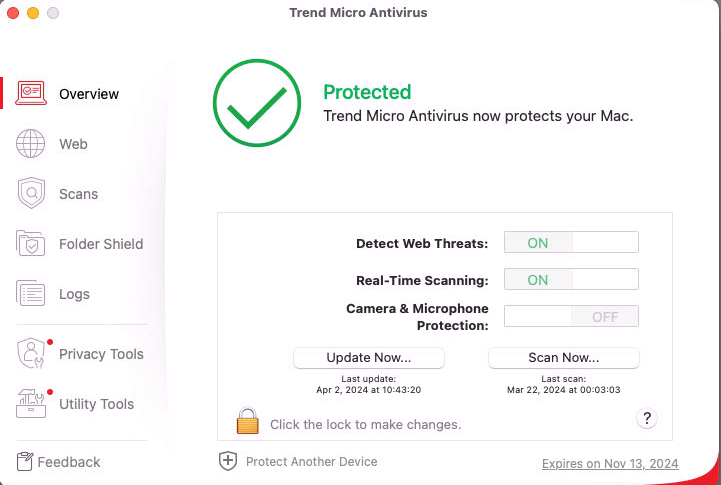Open the Privacy Tools shield icon
The height and width of the screenshot is (485, 721).
[x=31, y=354]
